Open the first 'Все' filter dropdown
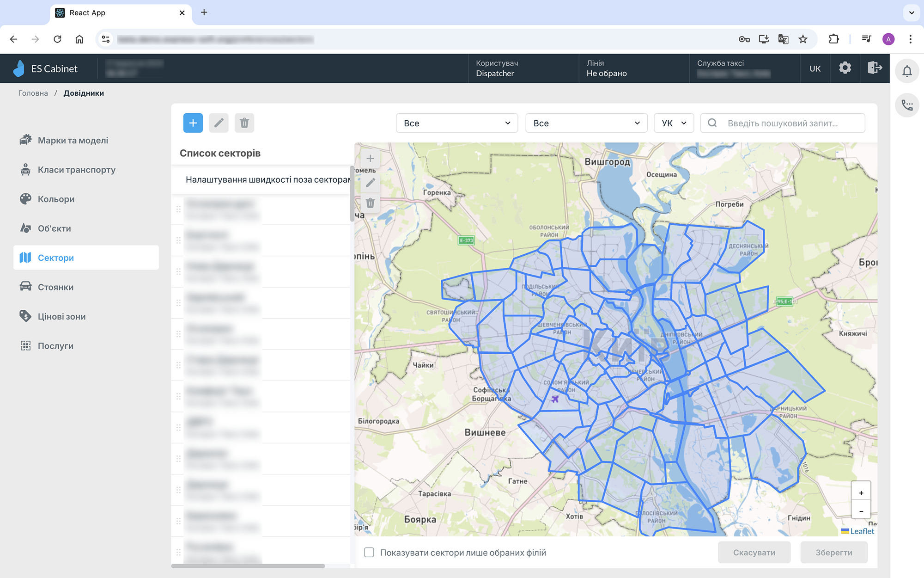 pyautogui.click(x=457, y=123)
